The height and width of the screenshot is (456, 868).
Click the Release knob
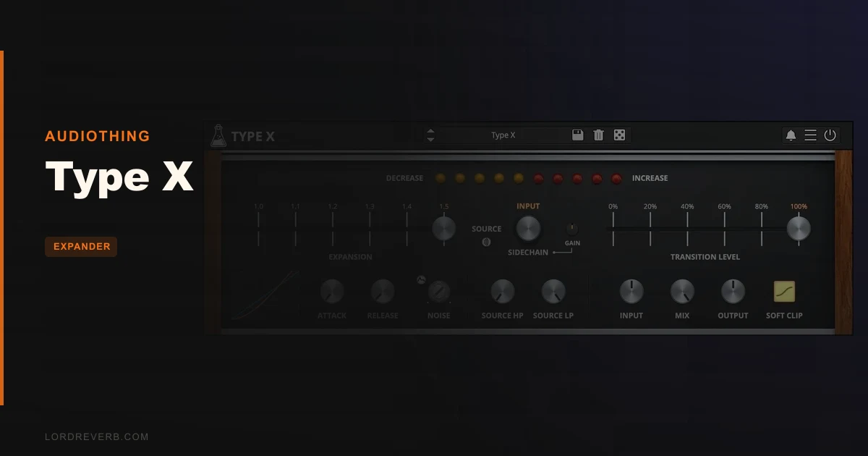(383, 292)
